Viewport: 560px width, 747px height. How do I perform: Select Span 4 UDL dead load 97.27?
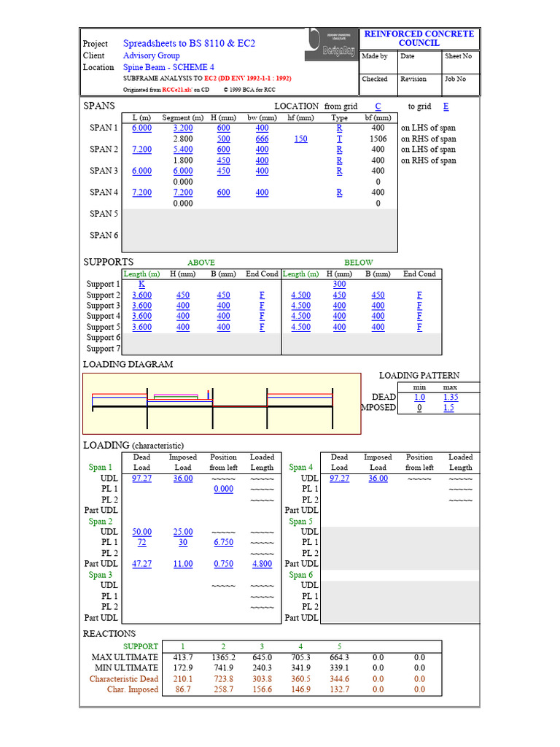click(339, 479)
